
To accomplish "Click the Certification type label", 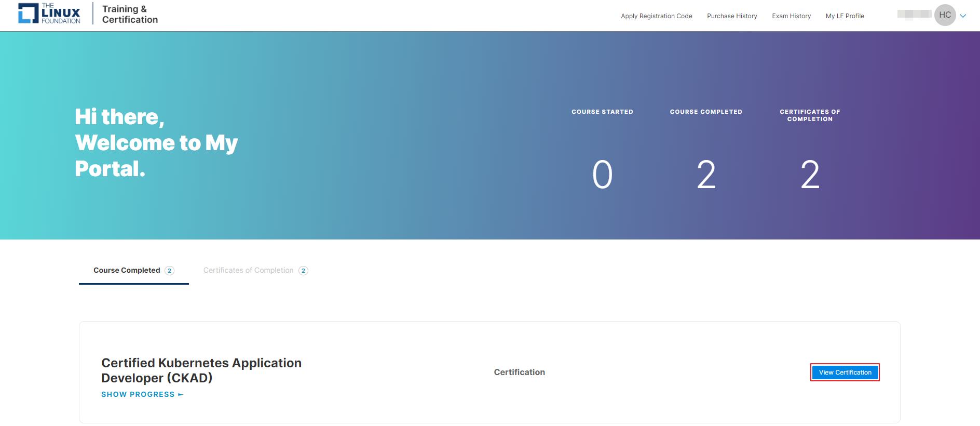I will click(519, 372).
